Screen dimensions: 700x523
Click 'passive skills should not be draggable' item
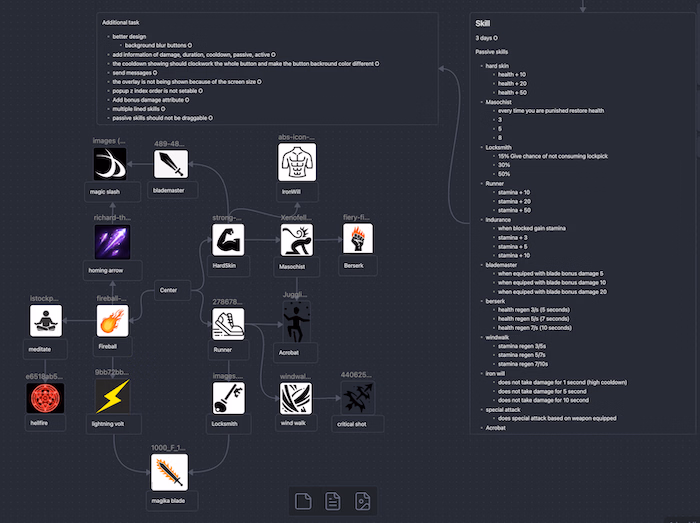click(x=162, y=118)
